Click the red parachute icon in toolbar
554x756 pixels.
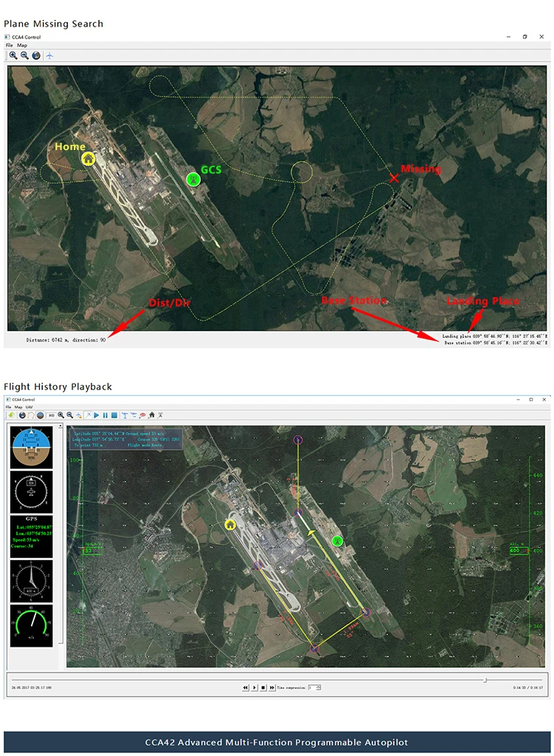point(142,415)
